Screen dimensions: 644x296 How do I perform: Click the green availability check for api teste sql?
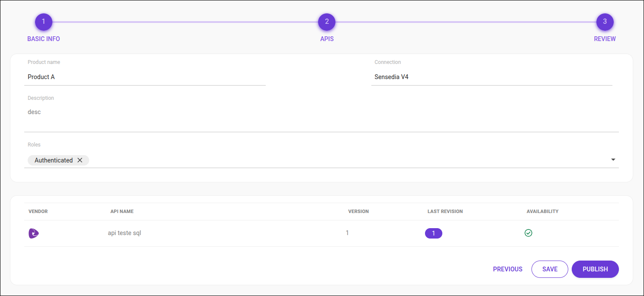click(528, 233)
